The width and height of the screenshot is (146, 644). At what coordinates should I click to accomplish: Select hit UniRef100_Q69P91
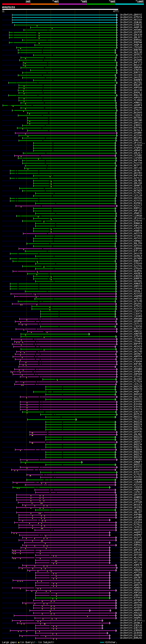[x=131, y=271]
